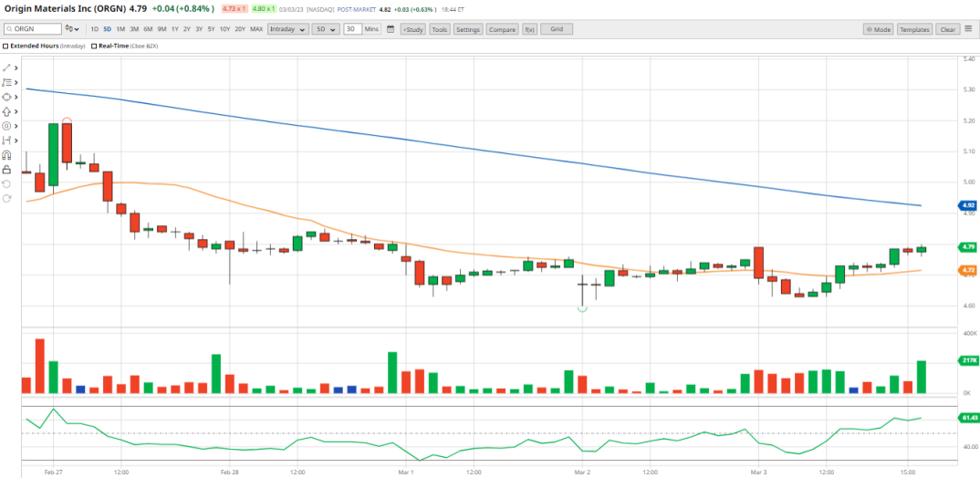
Task: Click the undo arrow icon
Action: coord(7,183)
